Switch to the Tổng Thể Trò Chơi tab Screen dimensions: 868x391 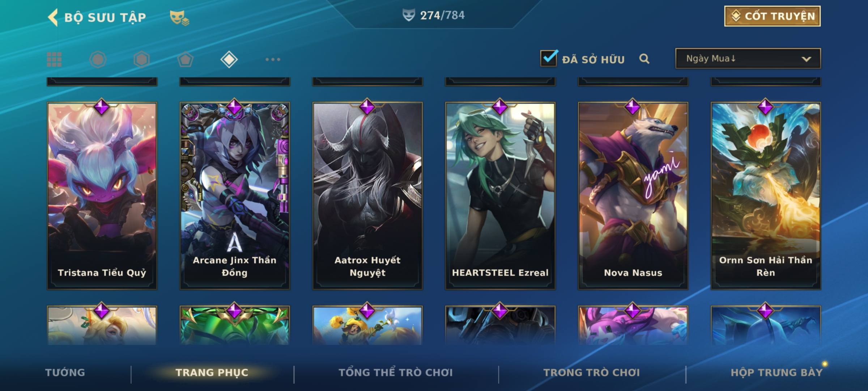(396, 373)
